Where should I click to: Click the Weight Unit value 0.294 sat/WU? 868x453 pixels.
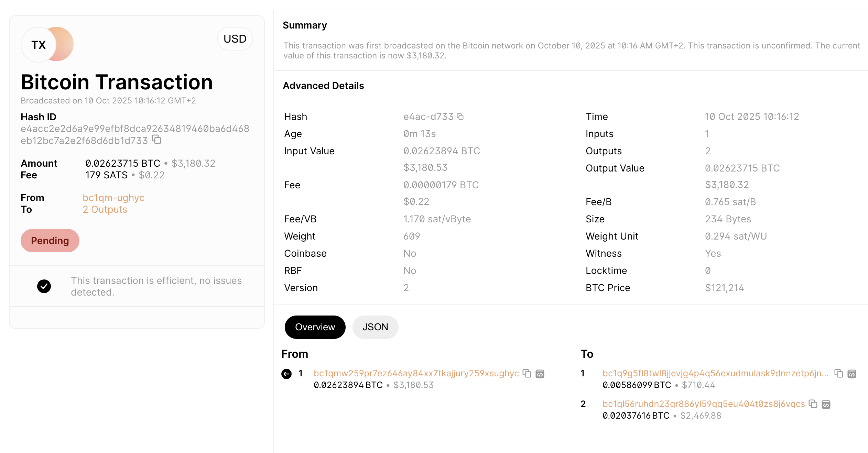click(736, 236)
